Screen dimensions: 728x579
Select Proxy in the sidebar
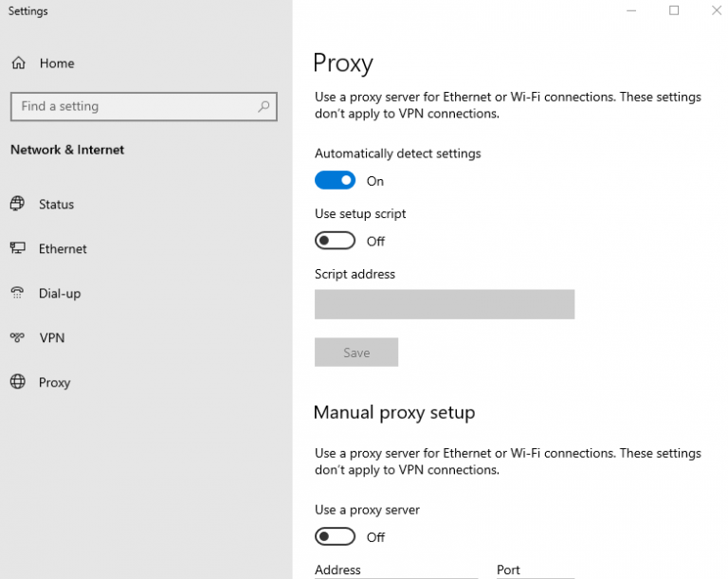point(55,383)
